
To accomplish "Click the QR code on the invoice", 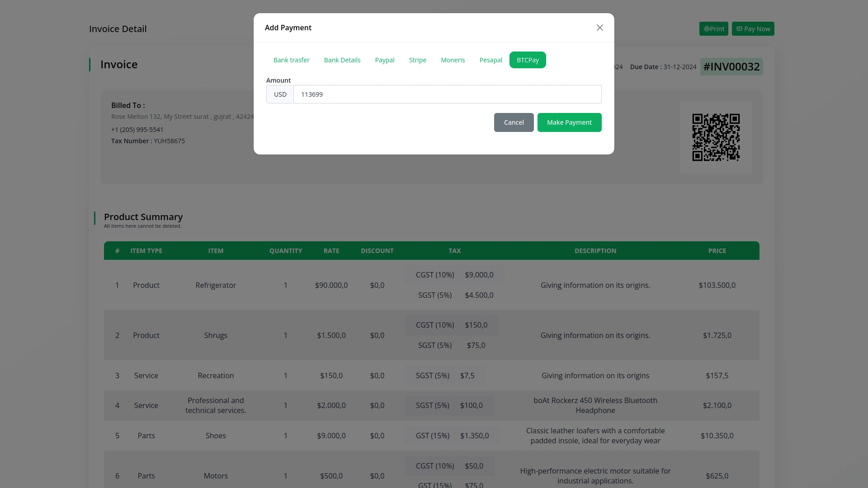I will coord(716,137).
